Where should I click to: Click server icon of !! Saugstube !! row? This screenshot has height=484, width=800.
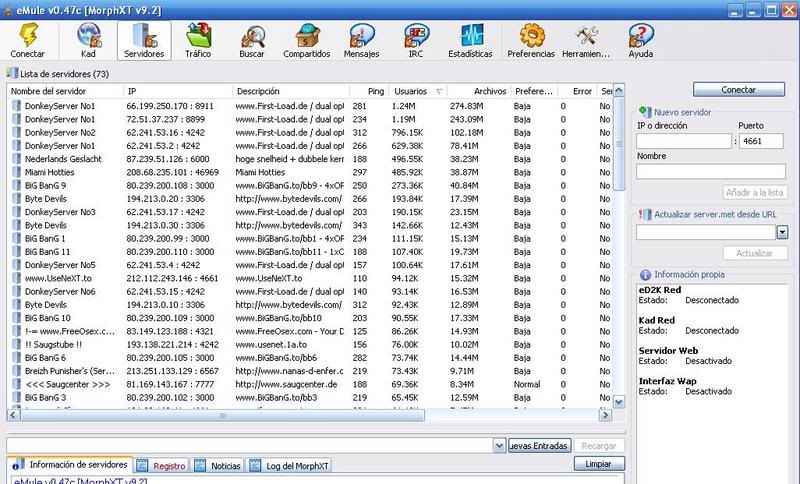(16, 345)
